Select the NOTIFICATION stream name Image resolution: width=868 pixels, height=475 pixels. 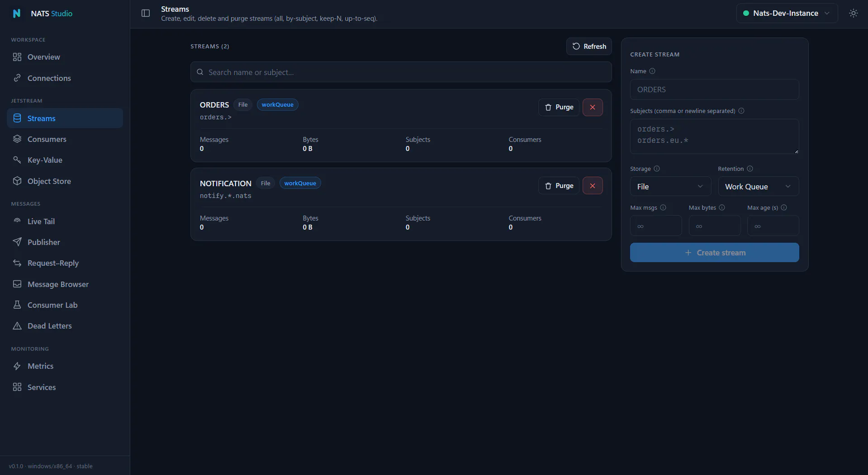click(x=226, y=183)
